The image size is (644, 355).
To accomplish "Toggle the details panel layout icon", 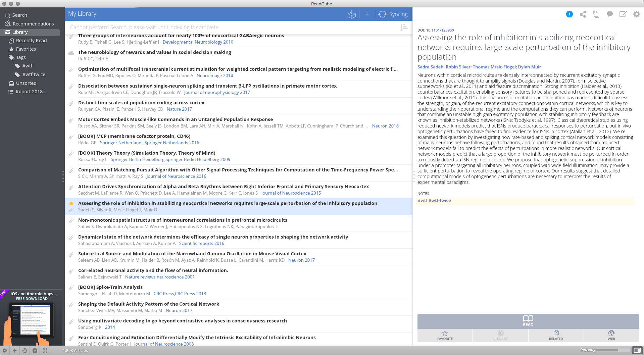I will [637, 350].
